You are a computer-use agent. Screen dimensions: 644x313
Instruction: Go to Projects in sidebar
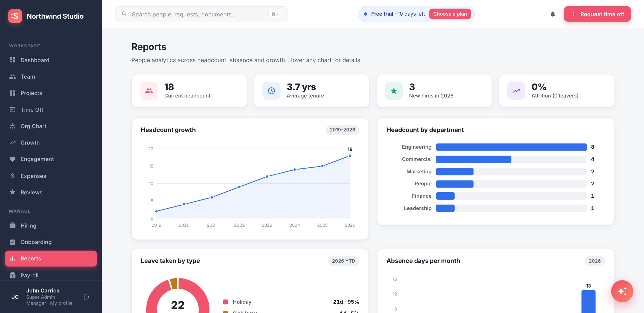tap(51, 93)
